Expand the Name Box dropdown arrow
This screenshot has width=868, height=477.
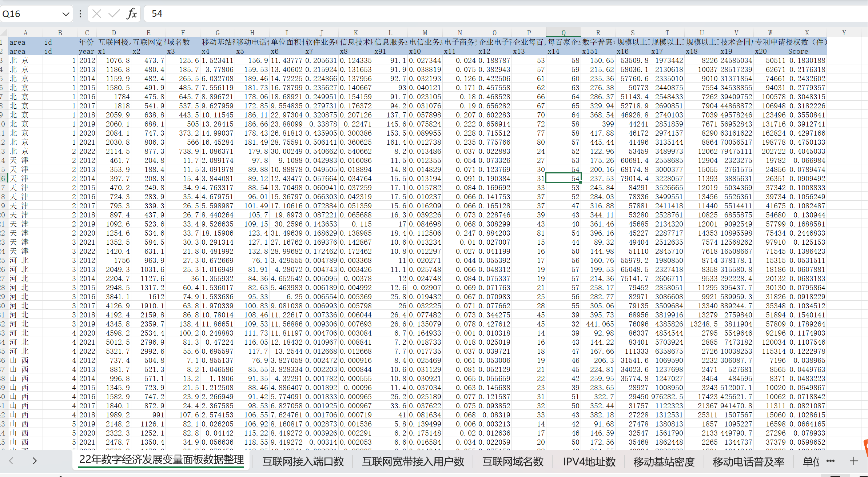pyautogui.click(x=65, y=14)
